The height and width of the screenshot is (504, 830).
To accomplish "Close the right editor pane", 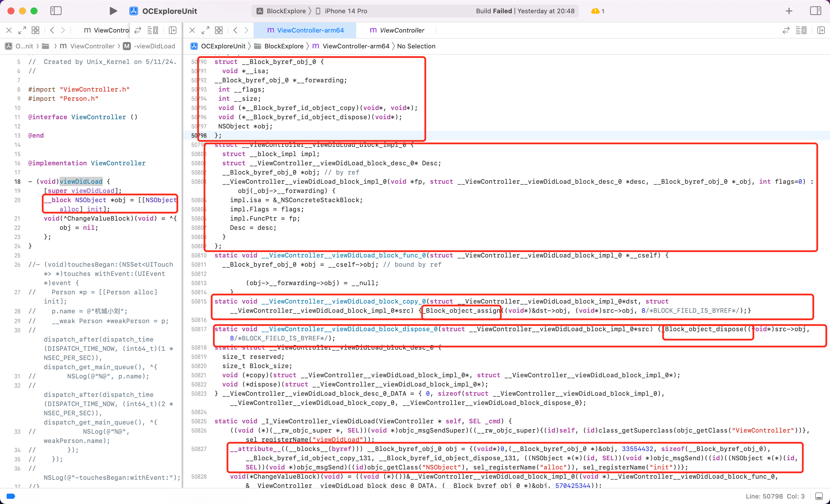I will coord(192,30).
